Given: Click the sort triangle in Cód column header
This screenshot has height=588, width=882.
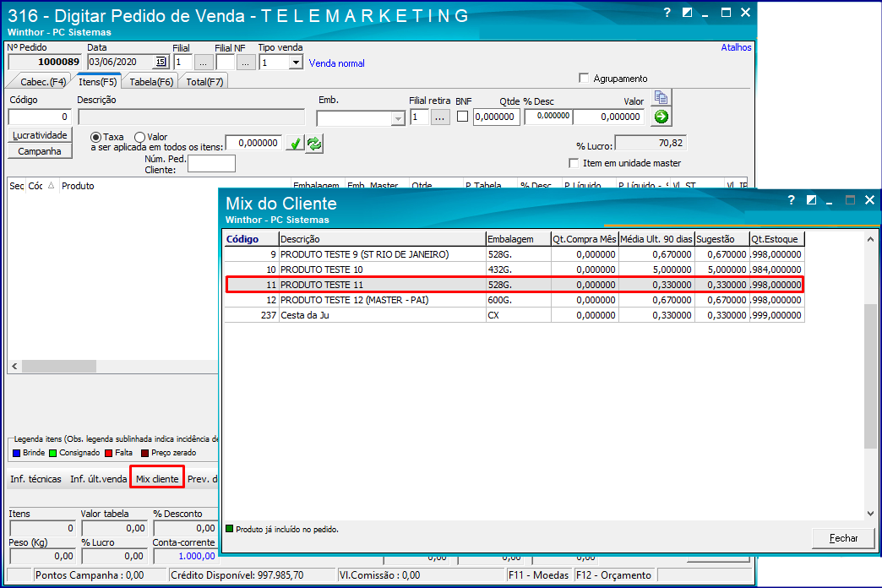Looking at the screenshot, I should pos(52,185).
